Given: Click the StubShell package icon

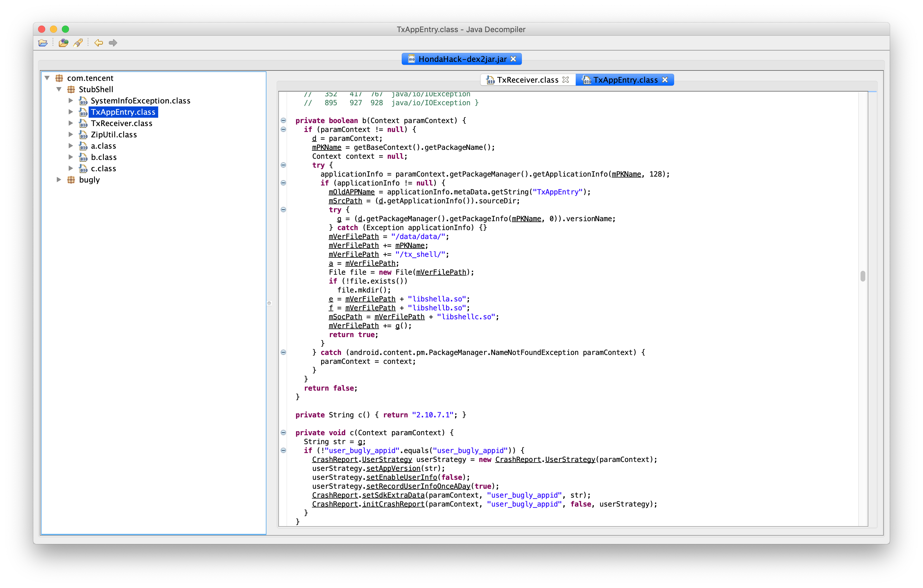Looking at the screenshot, I should point(71,89).
